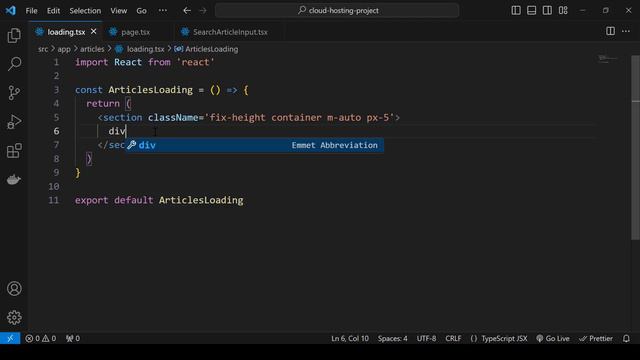Screen dimensions: 640x360
Task: Click the cloud-hosting-project search box
Action: [x=337, y=11]
